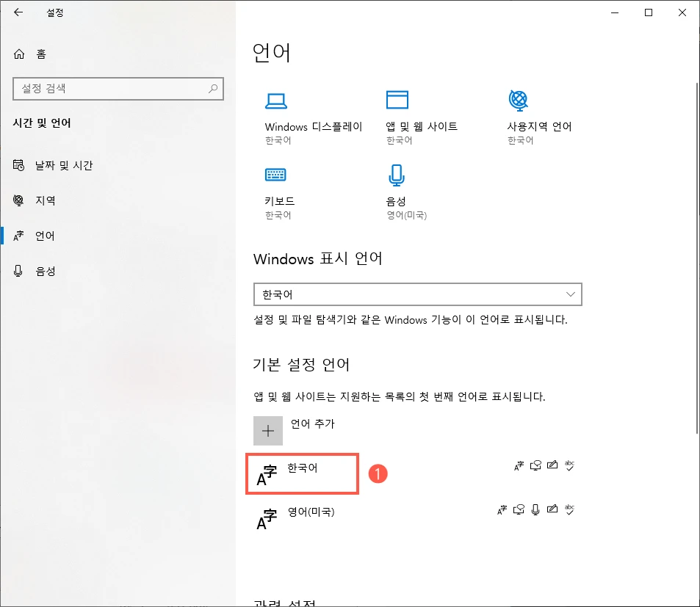
Task: Click text-to-speech feature icon in 영어(미국) row
Action: (519, 509)
